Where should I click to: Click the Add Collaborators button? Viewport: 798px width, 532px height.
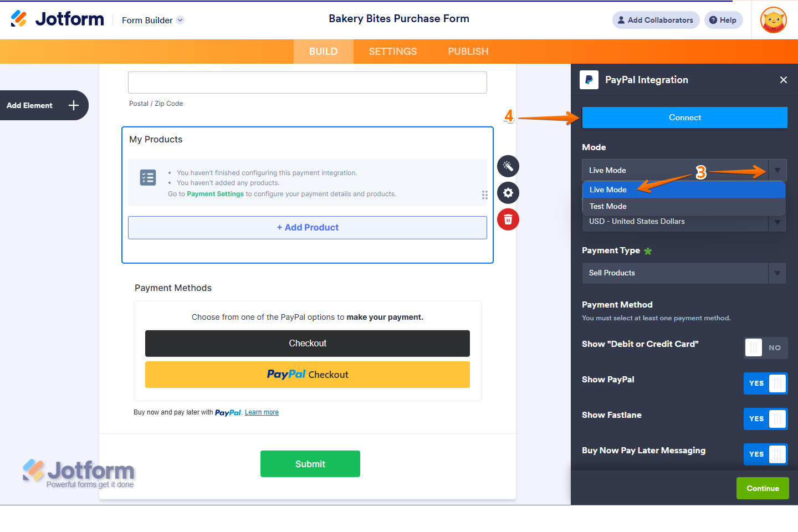click(656, 20)
